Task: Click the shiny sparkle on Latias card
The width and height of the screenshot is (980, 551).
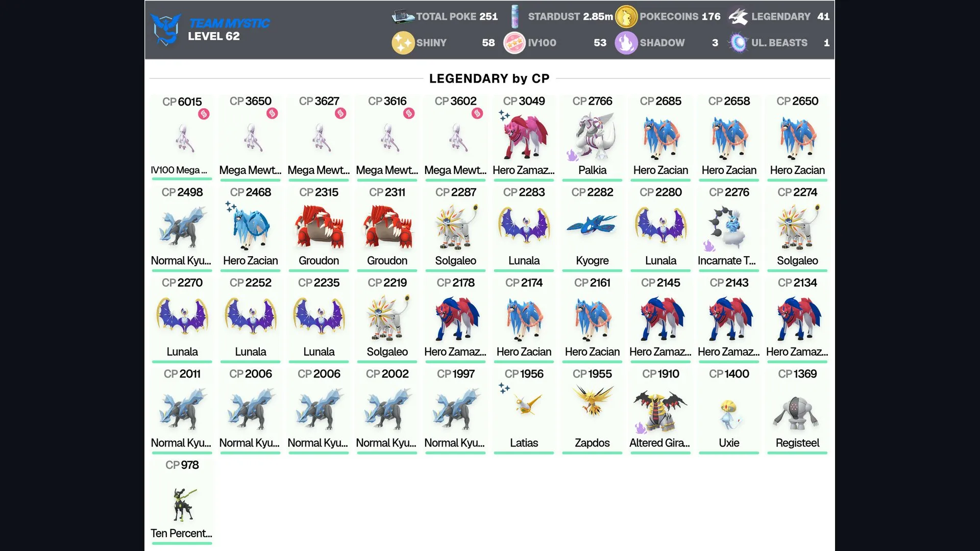Action: (504, 388)
